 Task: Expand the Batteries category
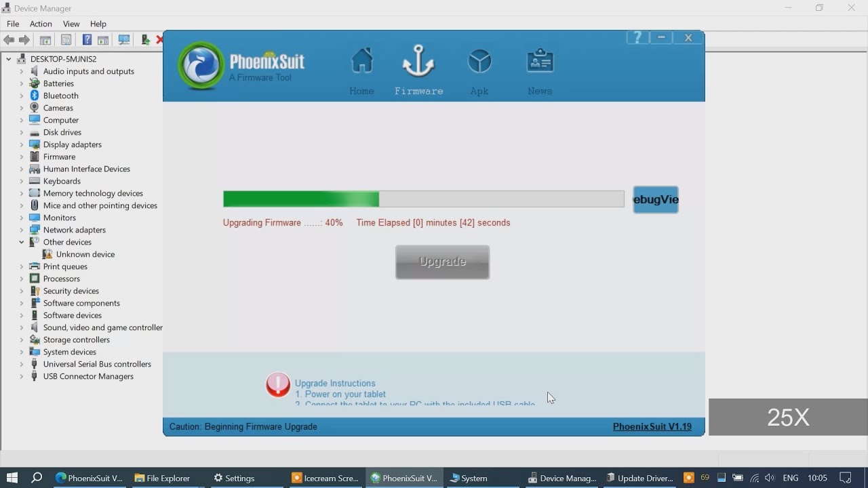[22, 83]
